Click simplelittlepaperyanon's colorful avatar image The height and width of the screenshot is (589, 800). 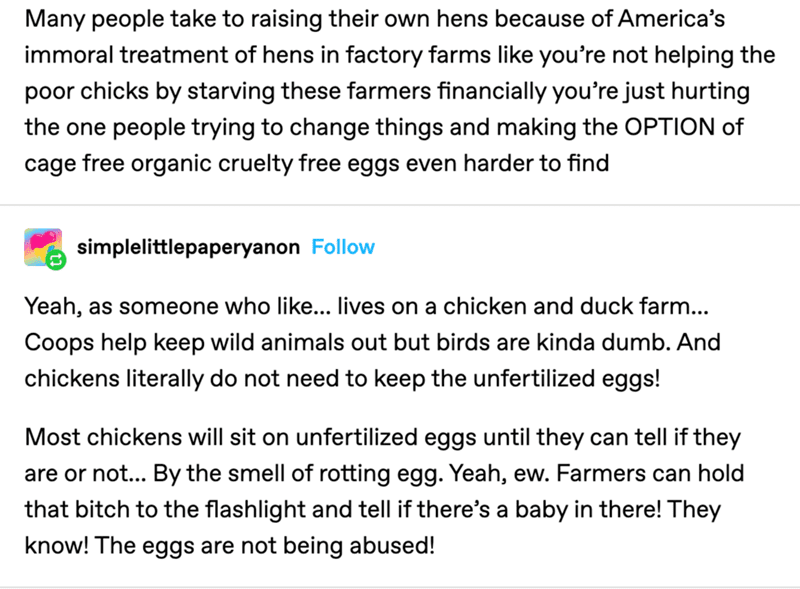point(43,247)
